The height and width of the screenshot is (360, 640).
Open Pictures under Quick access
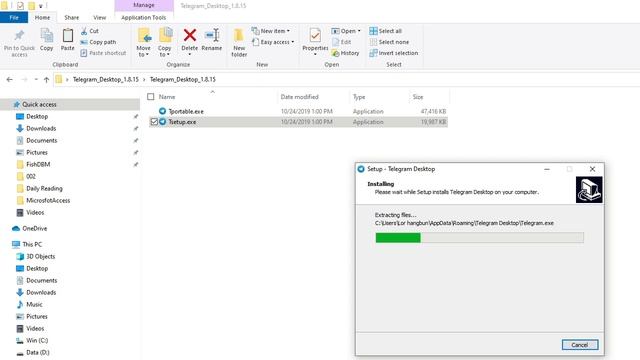coord(37,153)
